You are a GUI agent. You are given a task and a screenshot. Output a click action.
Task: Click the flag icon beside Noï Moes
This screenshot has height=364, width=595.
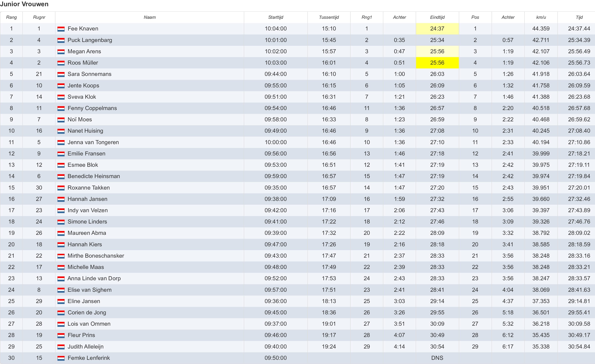click(x=61, y=120)
